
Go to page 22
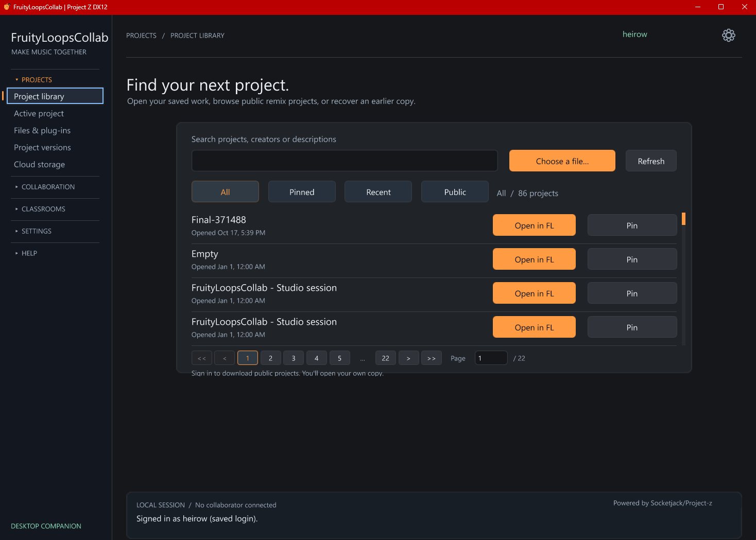click(x=386, y=358)
